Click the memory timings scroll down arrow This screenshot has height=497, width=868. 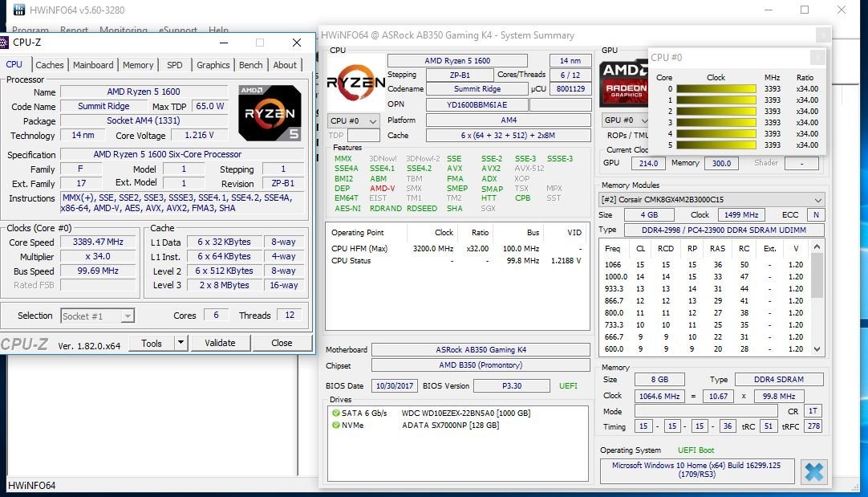point(817,349)
